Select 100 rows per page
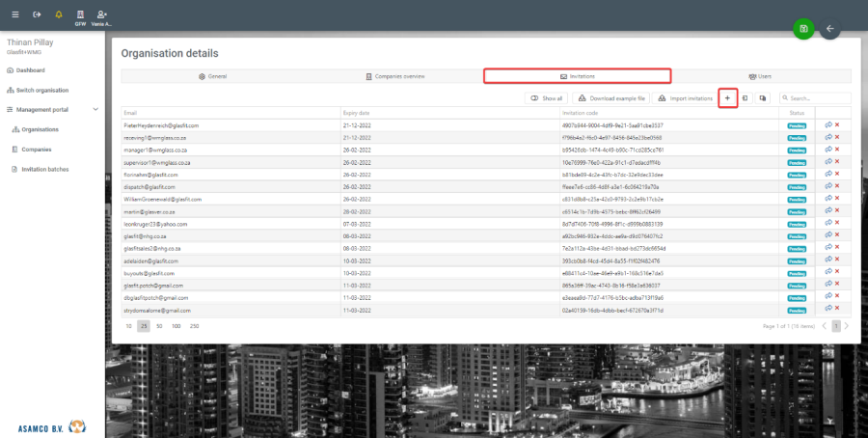This screenshot has height=438, width=868. (176, 326)
